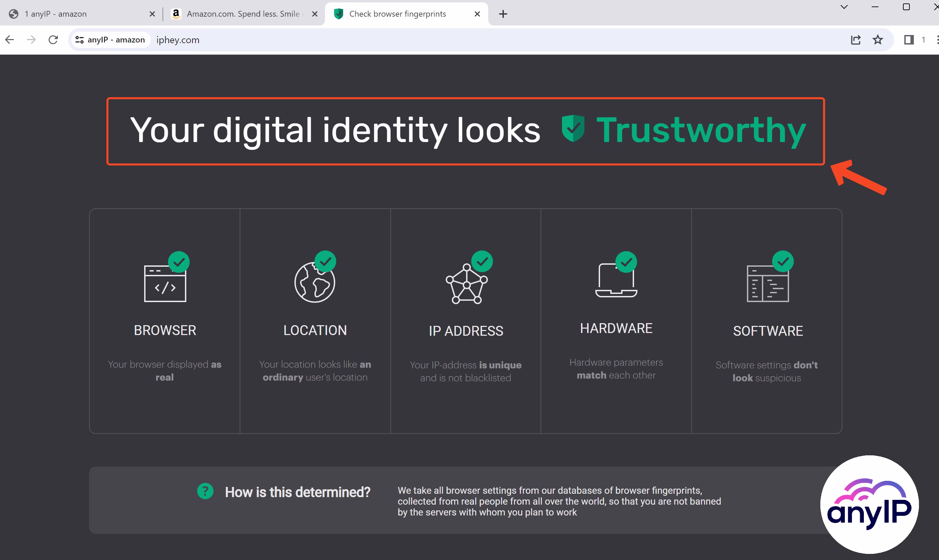Reload the iphey.com page
Screen dimensions: 939x560
pyautogui.click(x=53, y=40)
